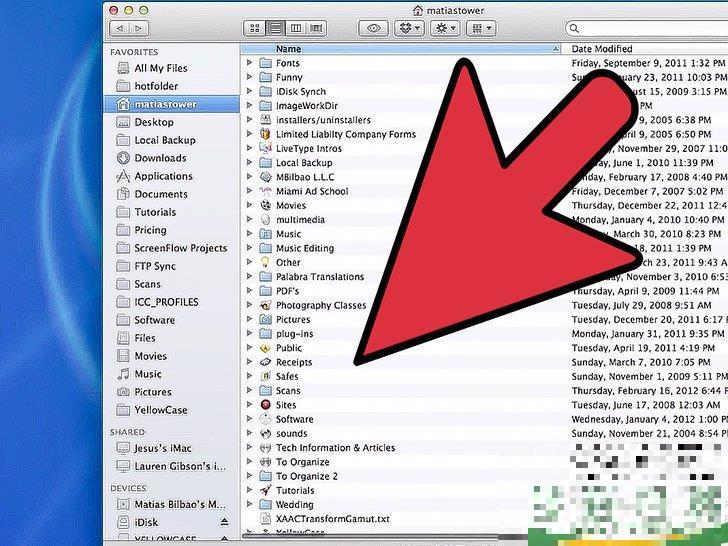Select Downloads in the Favorites sidebar
The image size is (728, 546).
pos(160,158)
